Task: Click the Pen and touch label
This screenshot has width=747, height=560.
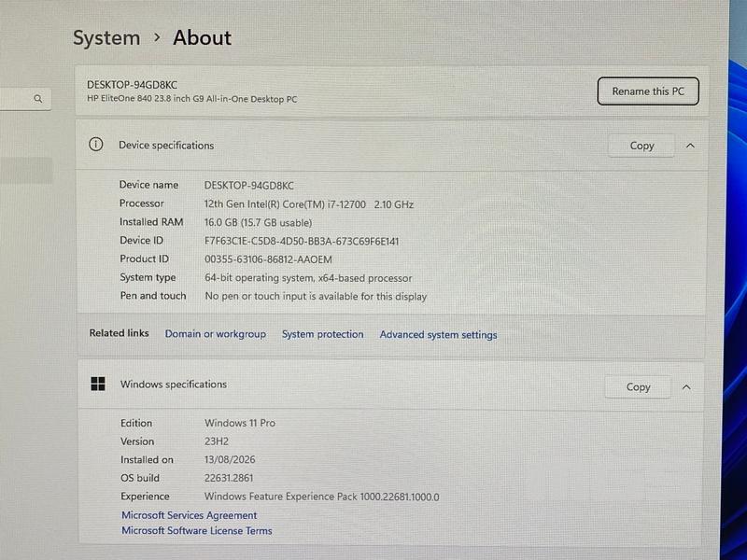Action: pyautogui.click(x=153, y=296)
